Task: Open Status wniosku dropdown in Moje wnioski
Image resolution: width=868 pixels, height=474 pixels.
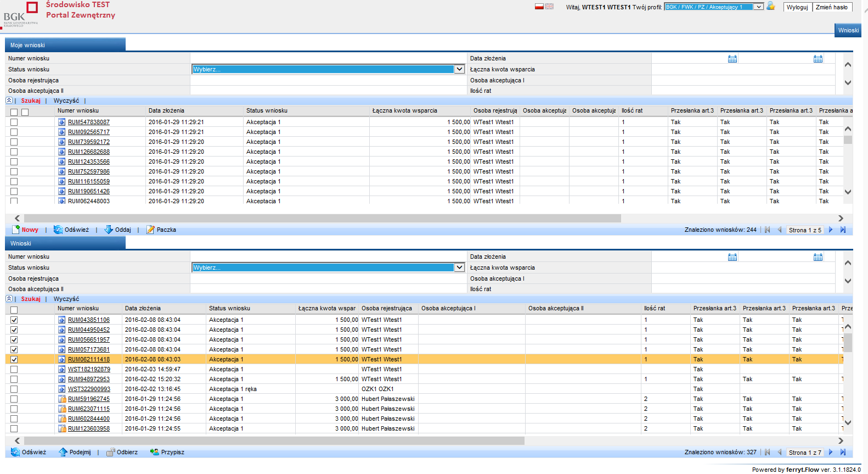Action: (329, 69)
